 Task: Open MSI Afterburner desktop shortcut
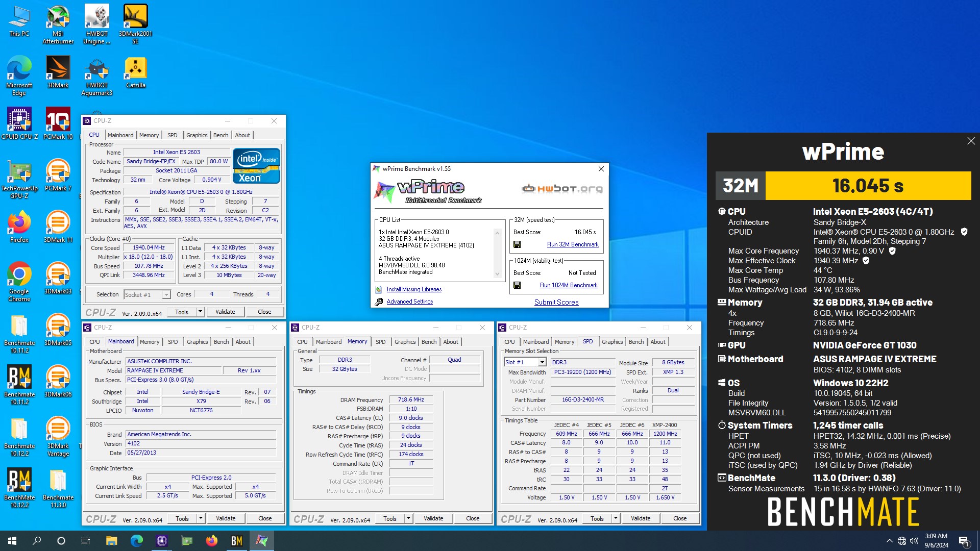pyautogui.click(x=58, y=24)
